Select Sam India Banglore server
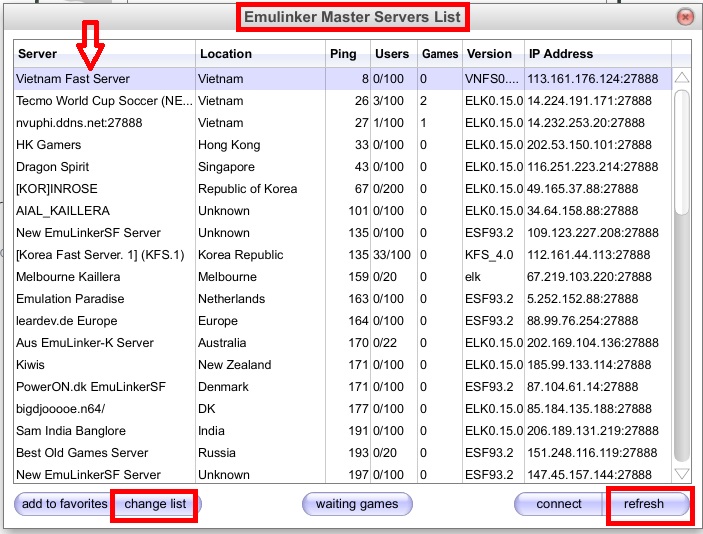The height and width of the screenshot is (534, 703). pos(343,430)
